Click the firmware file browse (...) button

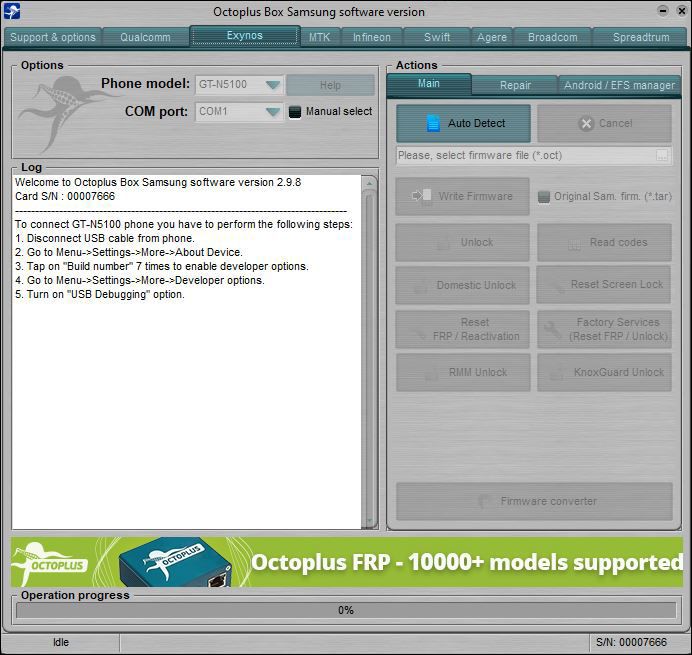pos(662,155)
